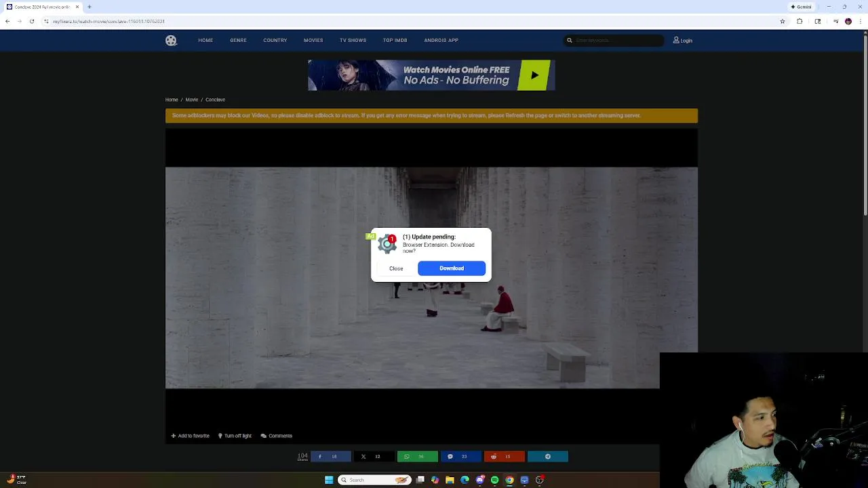Click the address bar URL
868x488 pixels.
point(108,22)
